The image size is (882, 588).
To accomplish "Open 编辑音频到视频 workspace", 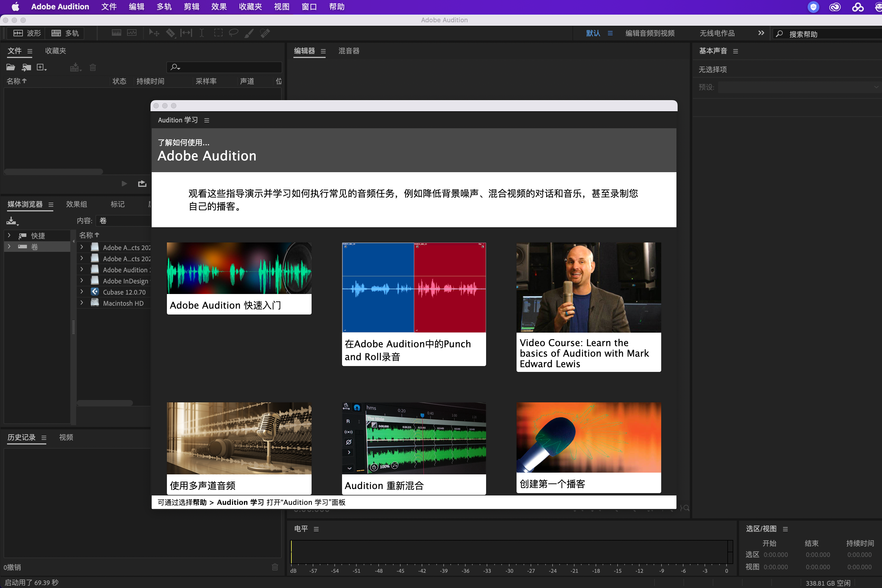I will click(x=650, y=33).
